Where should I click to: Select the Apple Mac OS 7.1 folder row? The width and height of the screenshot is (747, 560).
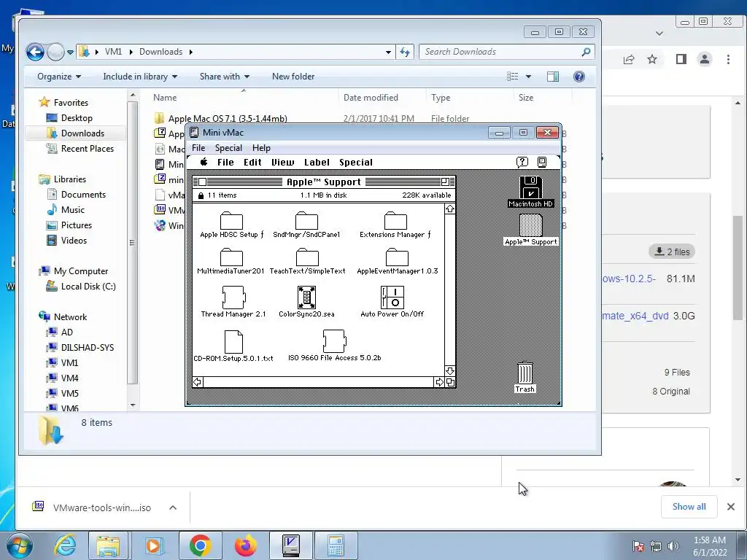362,119
